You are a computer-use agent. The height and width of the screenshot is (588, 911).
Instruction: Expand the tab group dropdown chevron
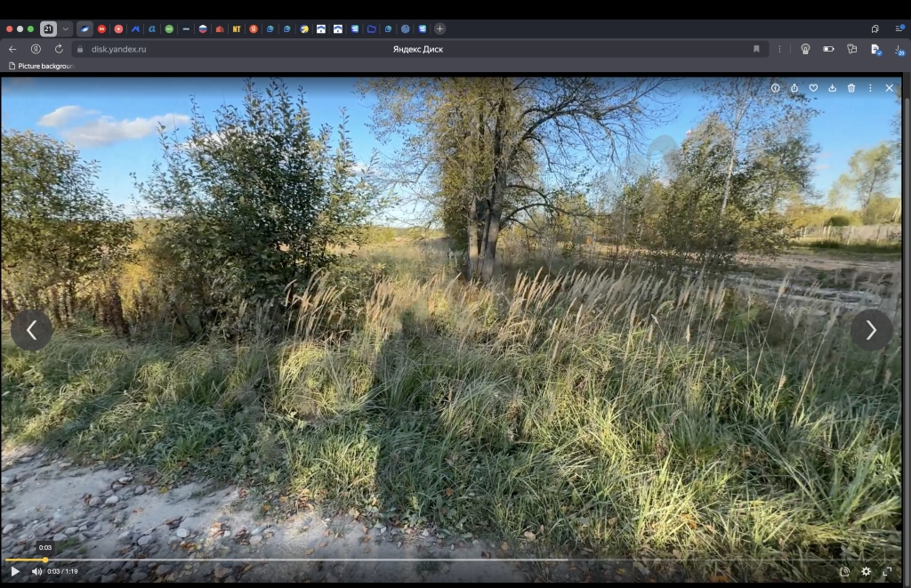[x=66, y=28]
